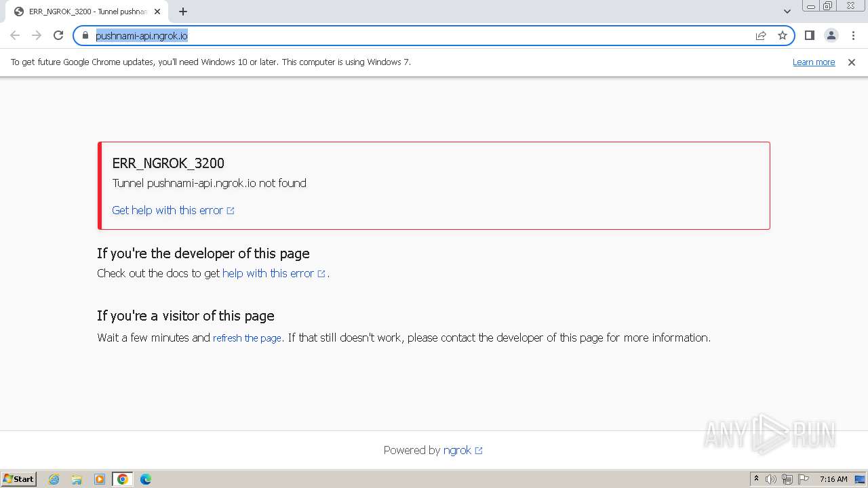Click the help with this error docs link

tap(274, 273)
